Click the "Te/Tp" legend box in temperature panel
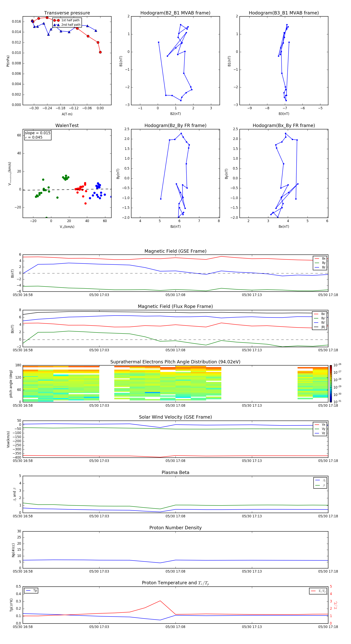351x644 pixels. click(318, 591)
